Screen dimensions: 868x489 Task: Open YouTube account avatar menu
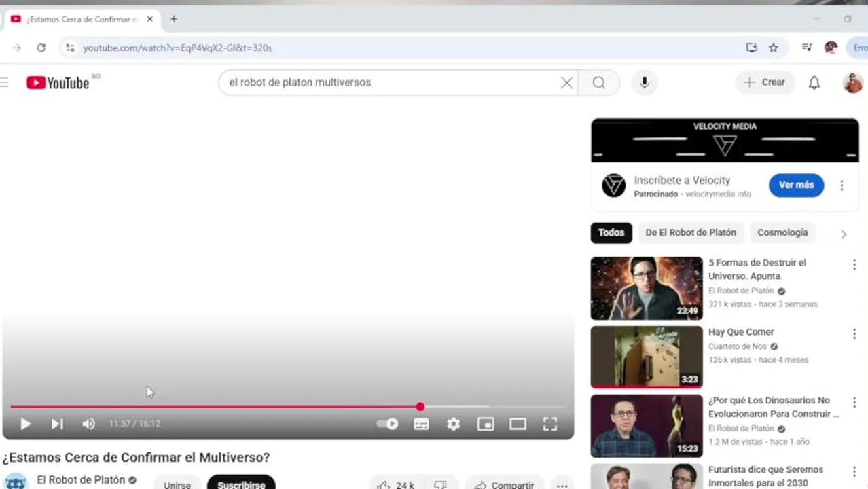[x=852, y=83]
